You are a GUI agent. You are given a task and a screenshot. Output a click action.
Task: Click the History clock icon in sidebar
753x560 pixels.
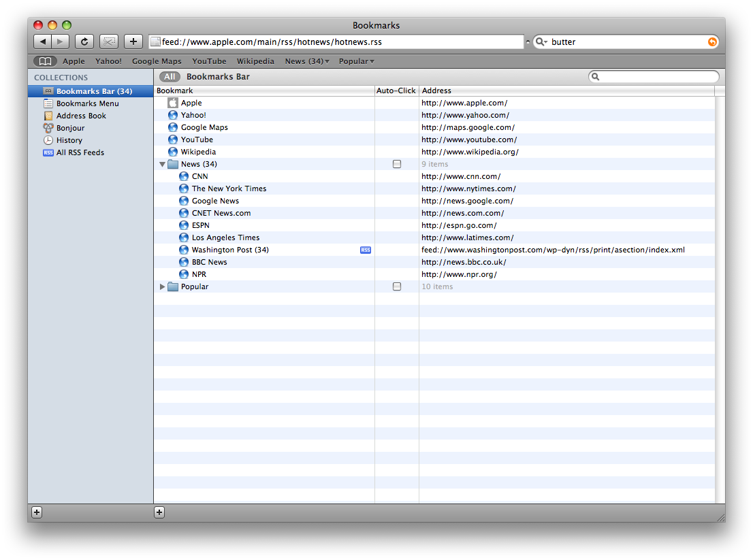coord(48,140)
